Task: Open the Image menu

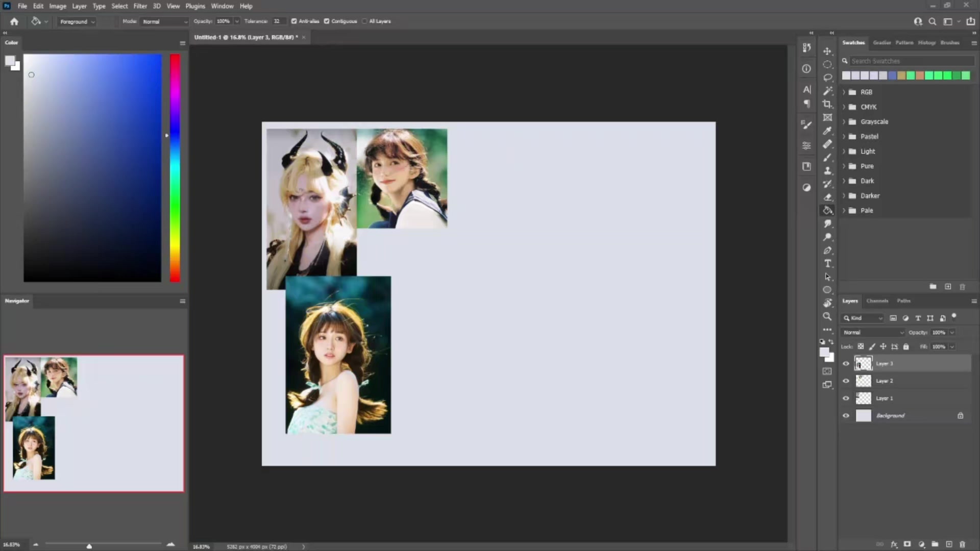Action: click(x=58, y=6)
